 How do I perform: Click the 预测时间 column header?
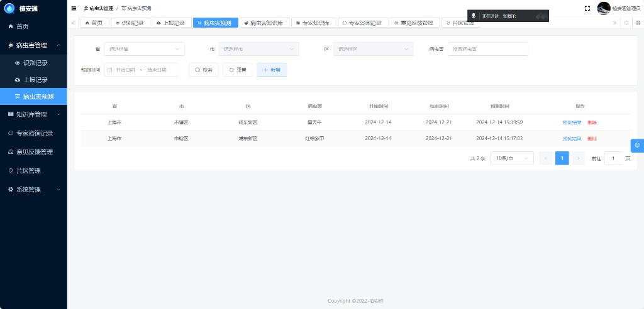coord(499,106)
